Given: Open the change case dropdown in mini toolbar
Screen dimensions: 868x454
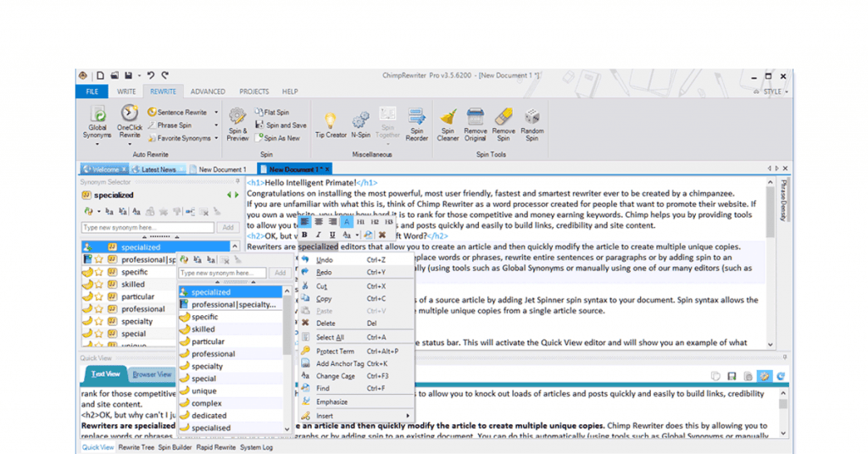Looking at the screenshot, I should (357, 235).
